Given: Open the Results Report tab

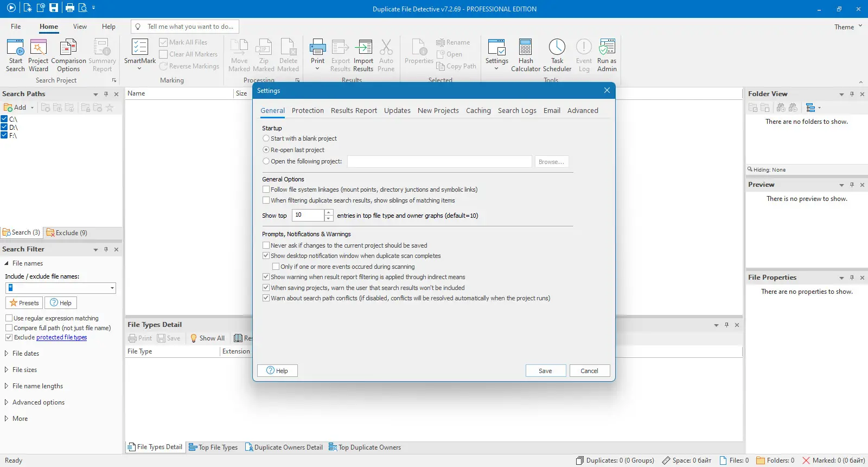Looking at the screenshot, I should [x=354, y=110].
